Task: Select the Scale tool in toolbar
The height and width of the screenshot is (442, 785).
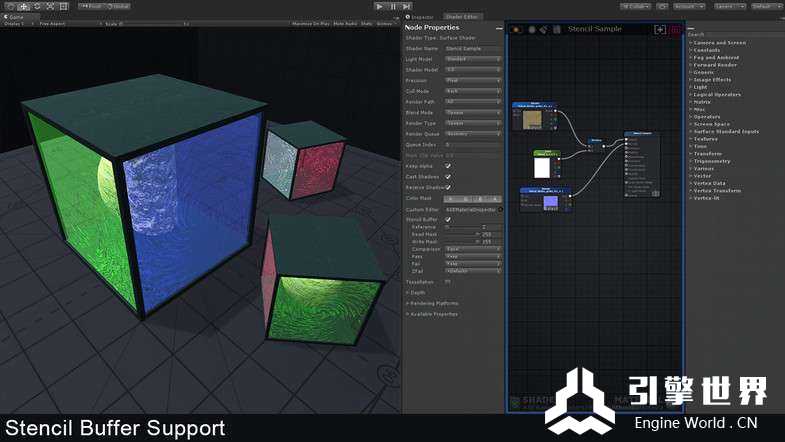Action: pyautogui.click(x=50, y=7)
